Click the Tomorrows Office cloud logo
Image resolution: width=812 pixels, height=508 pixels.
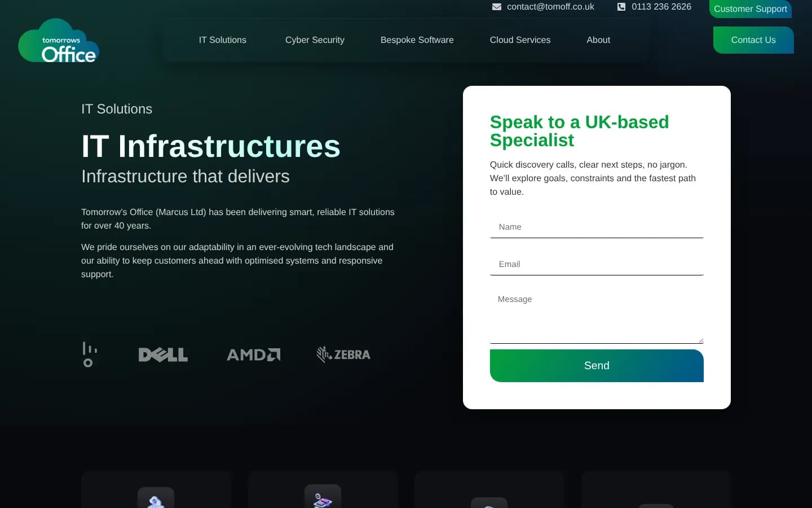point(59,41)
